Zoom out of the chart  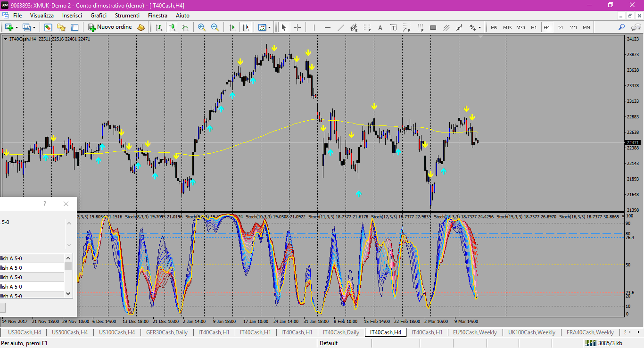coord(215,27)
